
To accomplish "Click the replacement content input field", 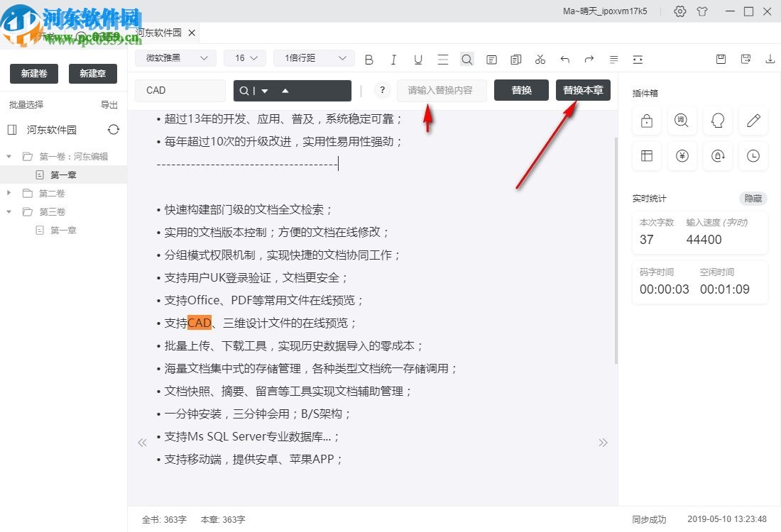I will click(442, 90).
